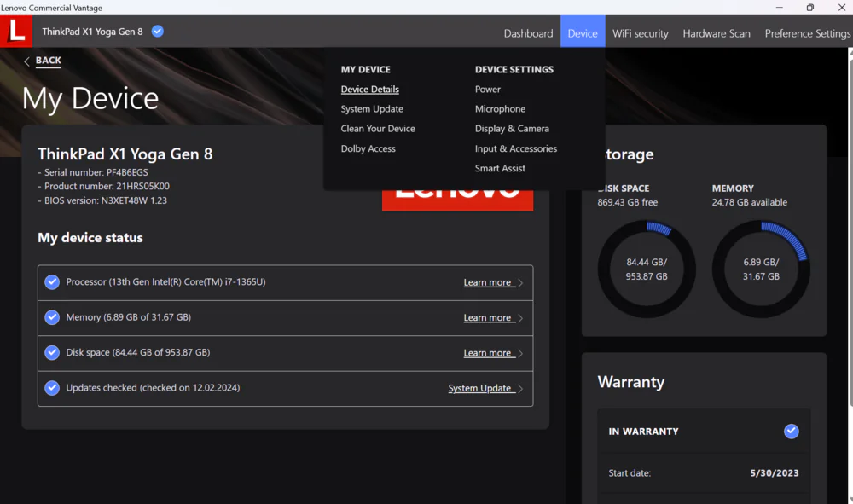Click Learn more for Disk space
The image size is (853, 504).
point(487,353)
